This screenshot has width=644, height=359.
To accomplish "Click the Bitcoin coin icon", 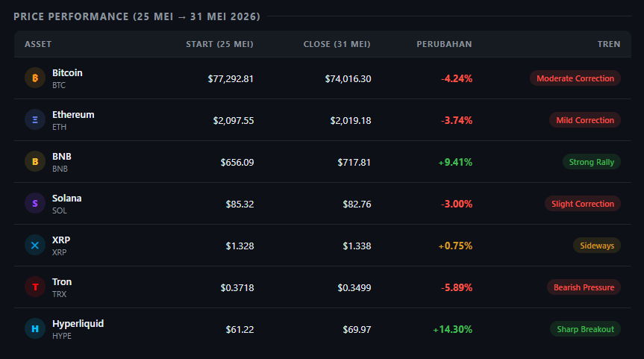I will coord(35,78).
